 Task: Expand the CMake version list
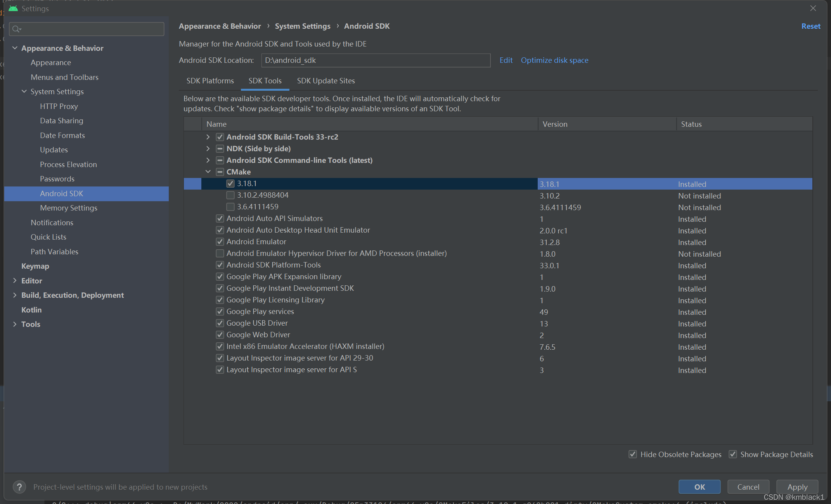(208, 171)
